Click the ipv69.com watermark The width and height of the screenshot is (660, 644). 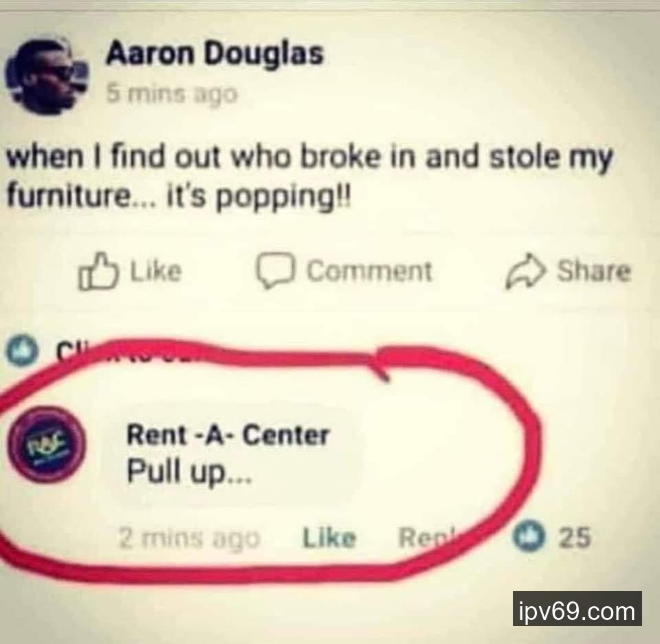click(x=577, y=608)
